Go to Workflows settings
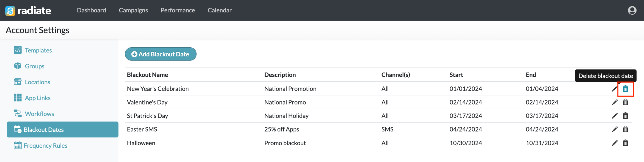Screen dimensions: 644x162 click(39, 114)
